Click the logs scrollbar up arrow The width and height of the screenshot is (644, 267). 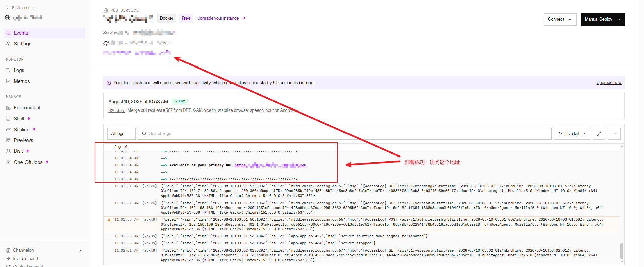point(622,147)
